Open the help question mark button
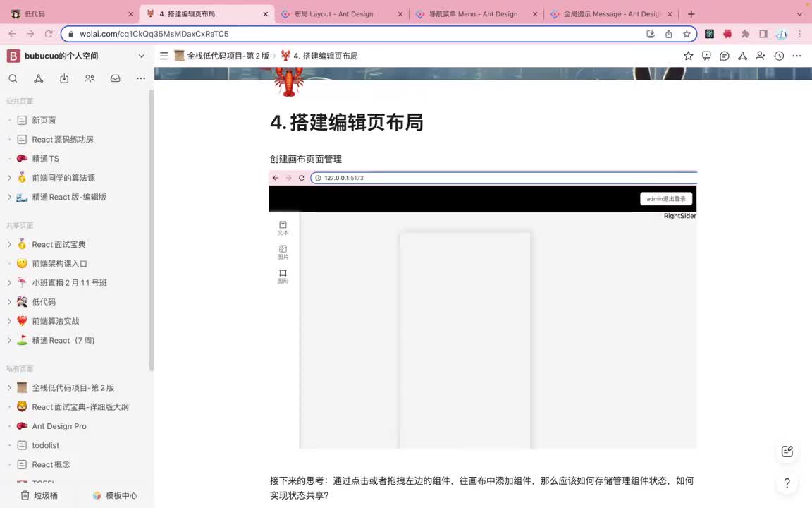The image size is (812, 508). click(x=787, y=483)
